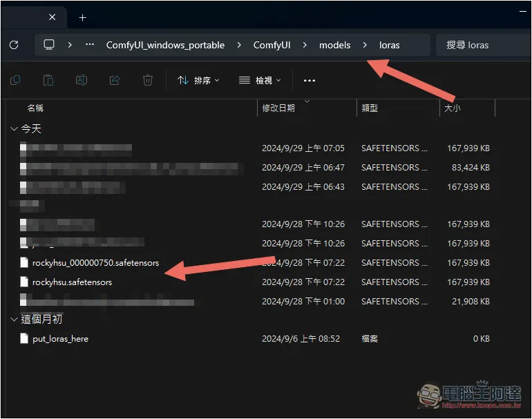
Task: Click the loras breadcrumb segment
Action: click(389, 45)
